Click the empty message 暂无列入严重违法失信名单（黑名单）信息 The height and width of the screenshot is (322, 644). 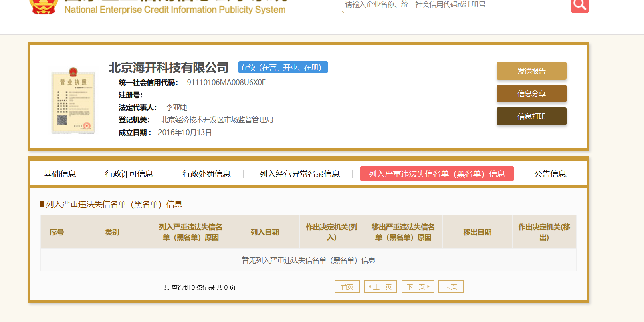[x=309, y=260]
